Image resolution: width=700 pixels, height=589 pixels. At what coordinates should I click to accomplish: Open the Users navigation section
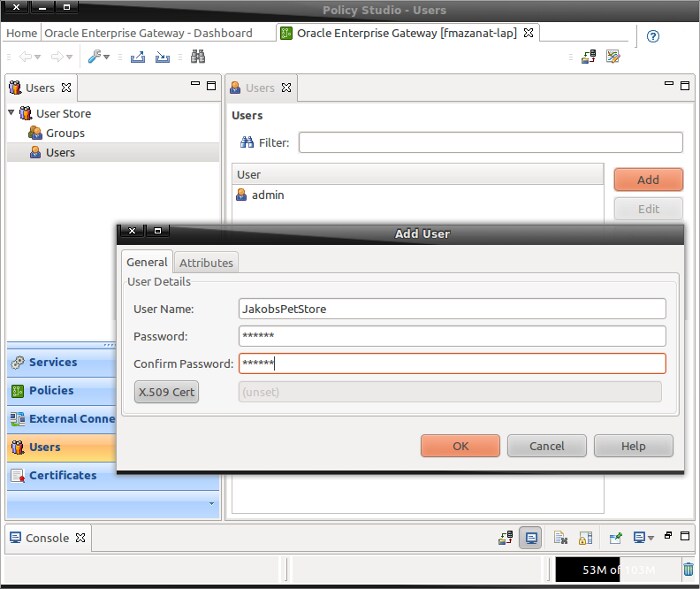tap(62, 447)
